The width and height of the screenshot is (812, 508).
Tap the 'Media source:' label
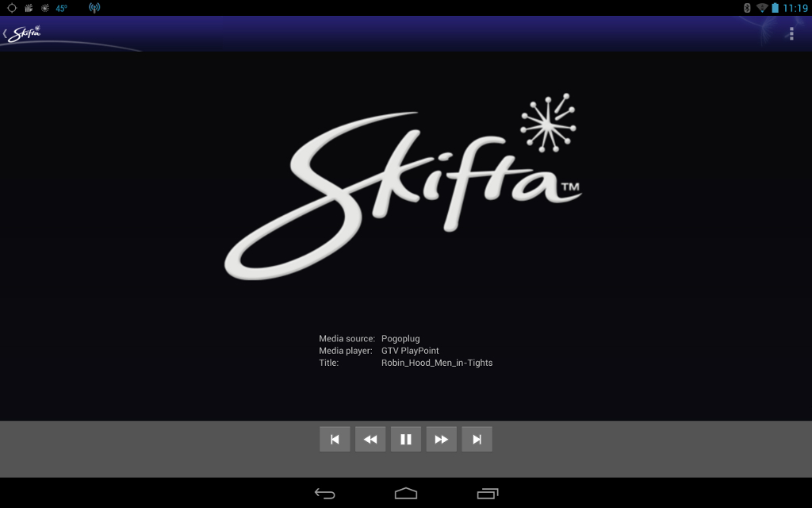coord(347,338)
